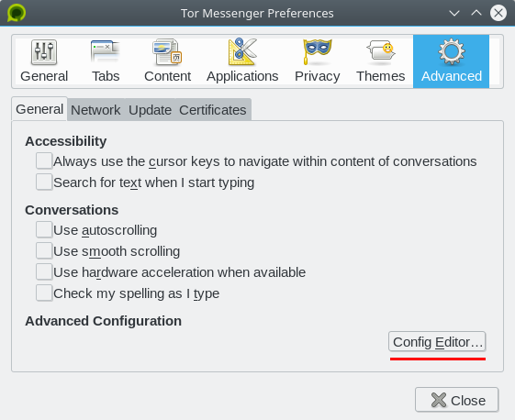Toggle Check my spelling as I type
515x420 pixels.
tap(44, 293)
